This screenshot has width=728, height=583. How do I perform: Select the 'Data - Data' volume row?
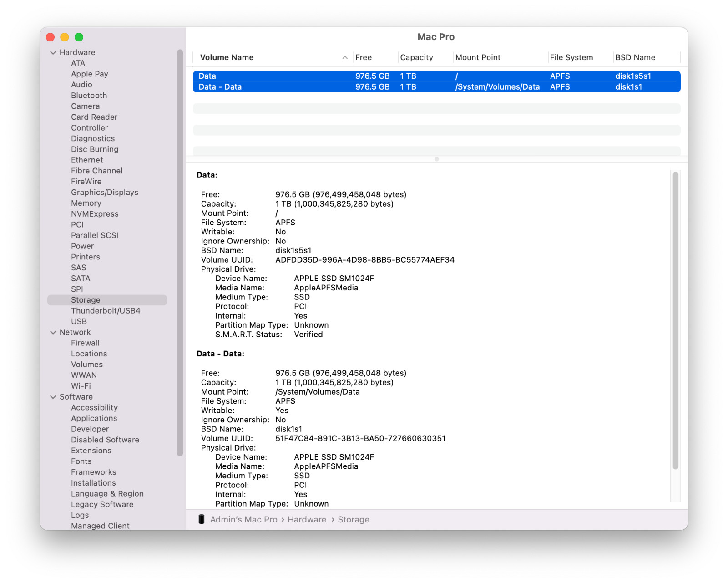[436, 87]
